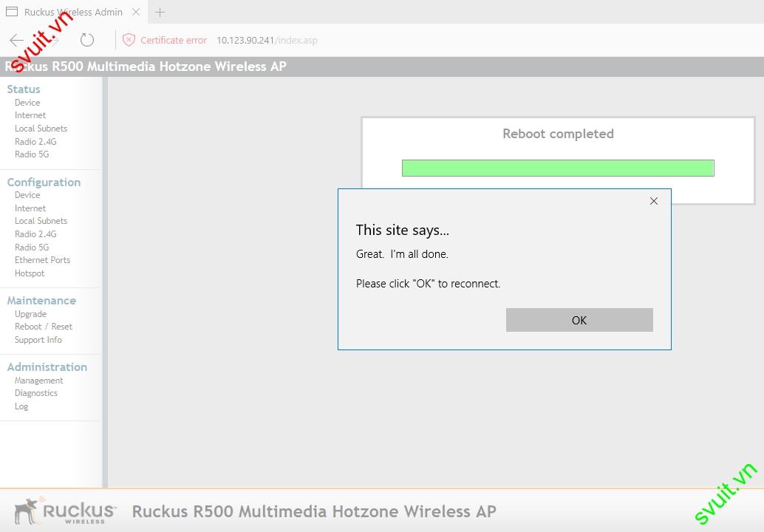Open Ethernet Ports configuration
Viewport: 764px width, 532px height.
42,260
